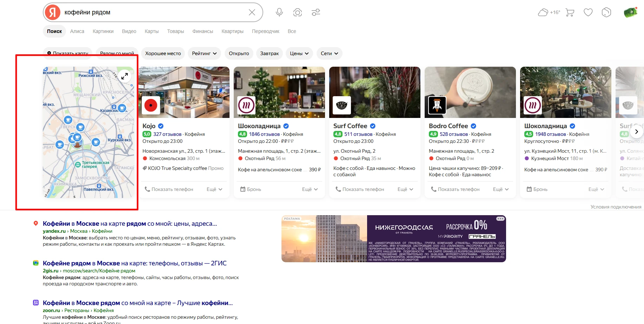Click Bodro Coffee title link

tap(448, 126)
